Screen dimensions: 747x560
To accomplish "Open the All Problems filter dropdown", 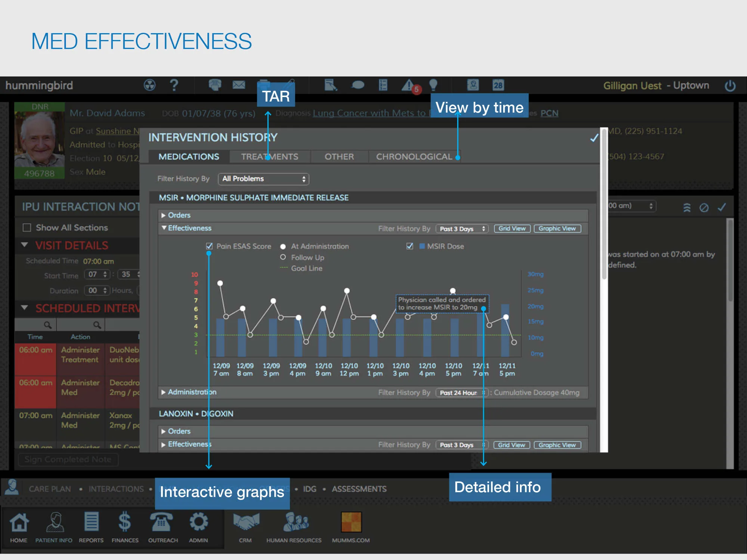I will [263, 179].
